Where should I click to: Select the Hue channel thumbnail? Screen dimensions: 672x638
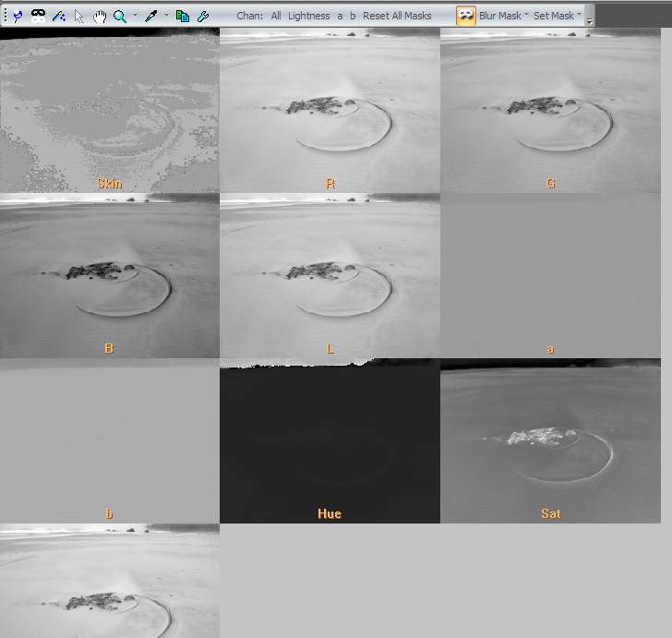330,440
